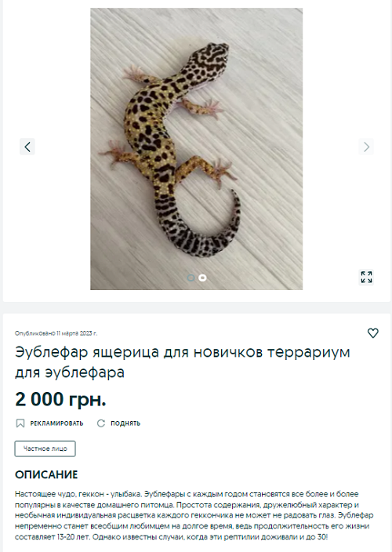Click the leopard gecko photo
The image size is (392, 552).
pyautogui.click(x=196, y=149)
